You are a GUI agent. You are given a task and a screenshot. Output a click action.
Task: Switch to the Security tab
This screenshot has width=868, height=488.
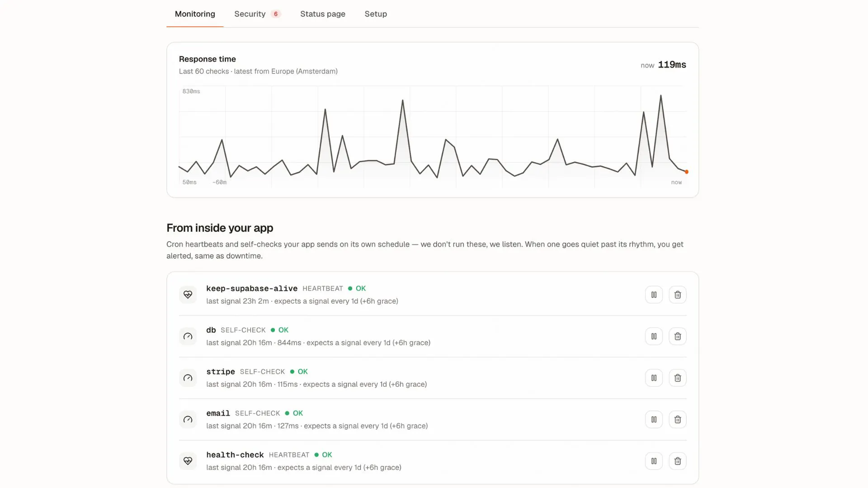[257, 14]
